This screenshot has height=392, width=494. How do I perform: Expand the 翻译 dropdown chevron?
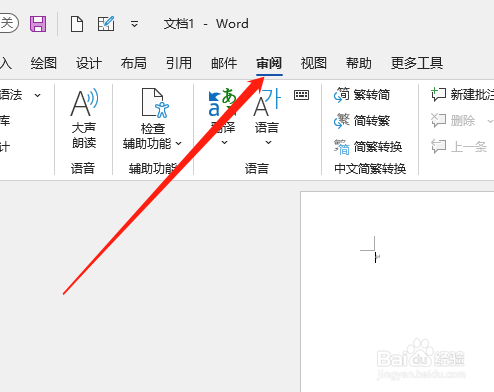pos(225,143)
